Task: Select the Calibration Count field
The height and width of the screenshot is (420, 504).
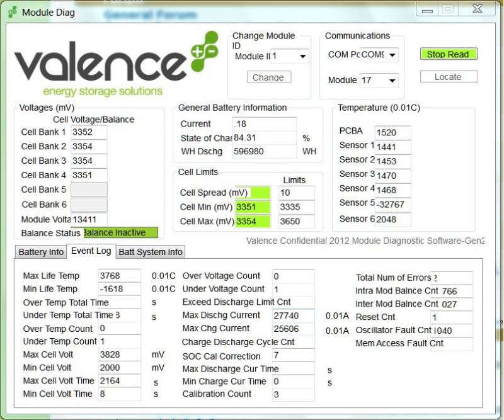Action: coord(293,395)
